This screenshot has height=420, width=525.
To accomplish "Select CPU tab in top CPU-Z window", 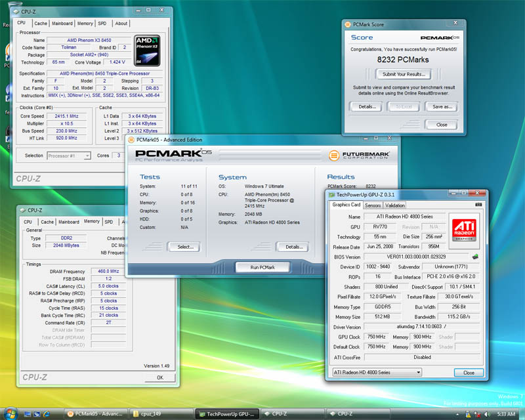I will tap(21, 23).
